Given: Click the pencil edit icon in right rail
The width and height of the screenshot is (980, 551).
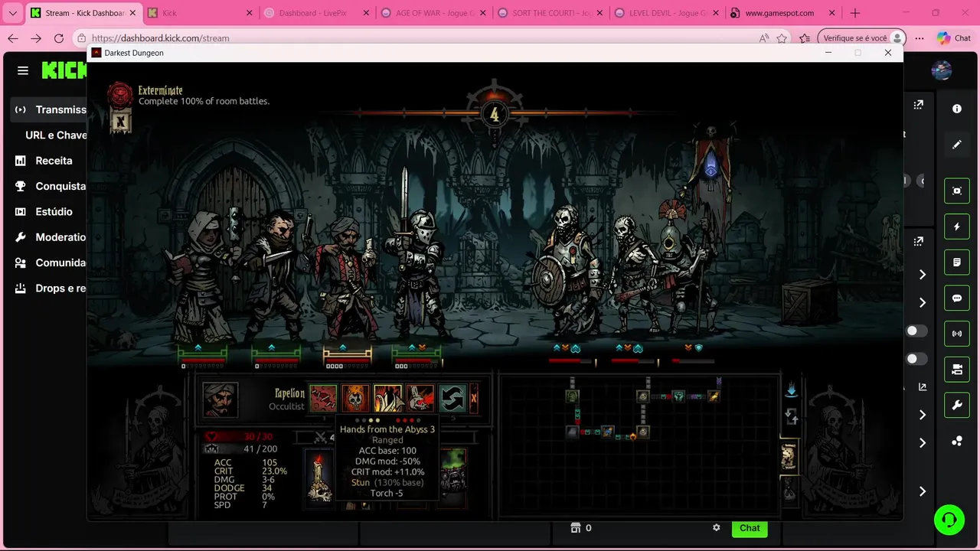Looking at the screenshot, I should 957,145.
